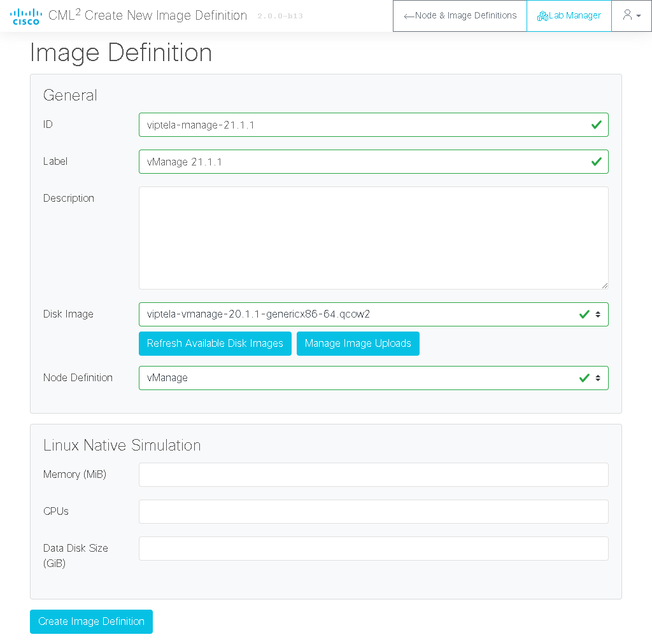The width and height of the screenshot is (652, 644).
Task: Click Create Image Definition button
Action: tap(91, 622)
